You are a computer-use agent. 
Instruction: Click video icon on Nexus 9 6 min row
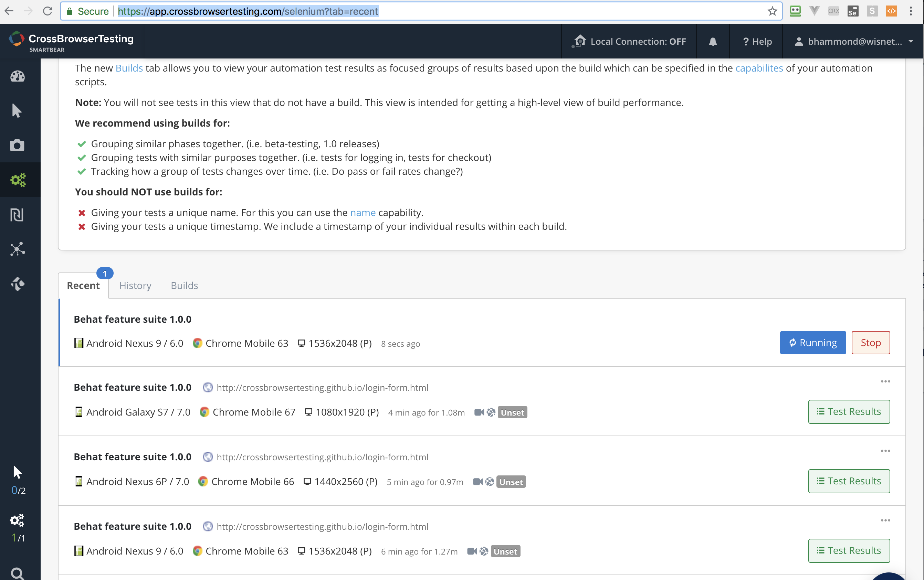472,551
